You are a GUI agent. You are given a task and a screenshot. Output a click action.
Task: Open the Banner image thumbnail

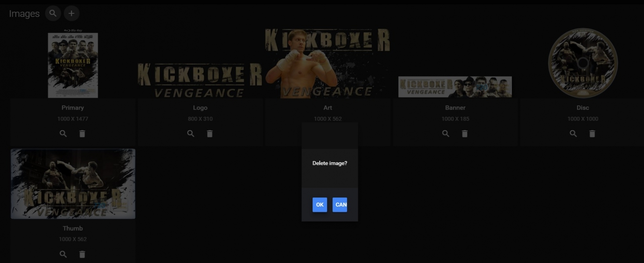pyautogui.click(x=455, y=87)
